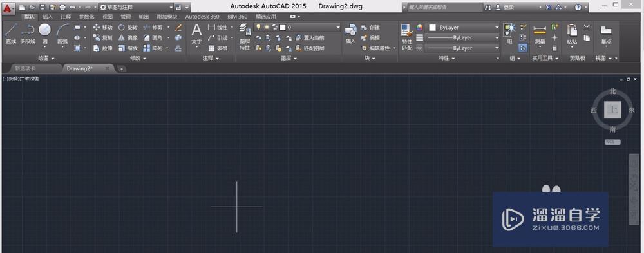Screen dimensions: 644x253
Task: Click the Plot/Print icon in quick access toolbar
Action: (x=62, y=7)
